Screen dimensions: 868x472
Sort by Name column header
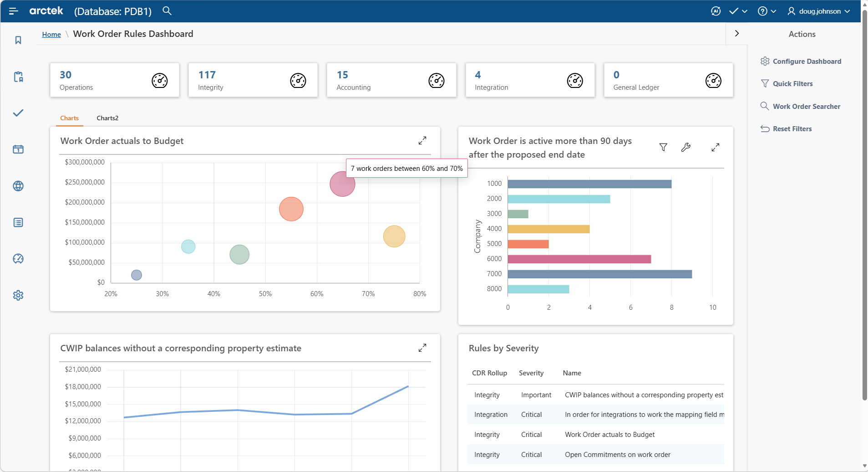pyautogui.click(x=572, y=373)
